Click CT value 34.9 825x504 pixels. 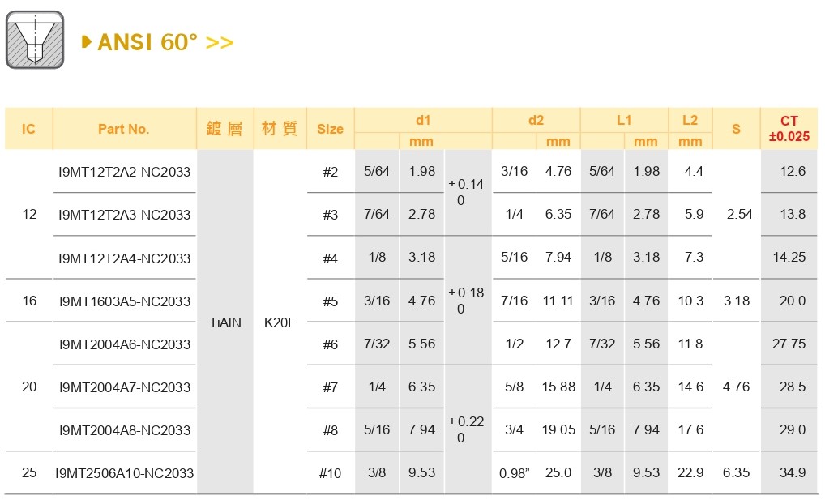click(x=793, y=472)
